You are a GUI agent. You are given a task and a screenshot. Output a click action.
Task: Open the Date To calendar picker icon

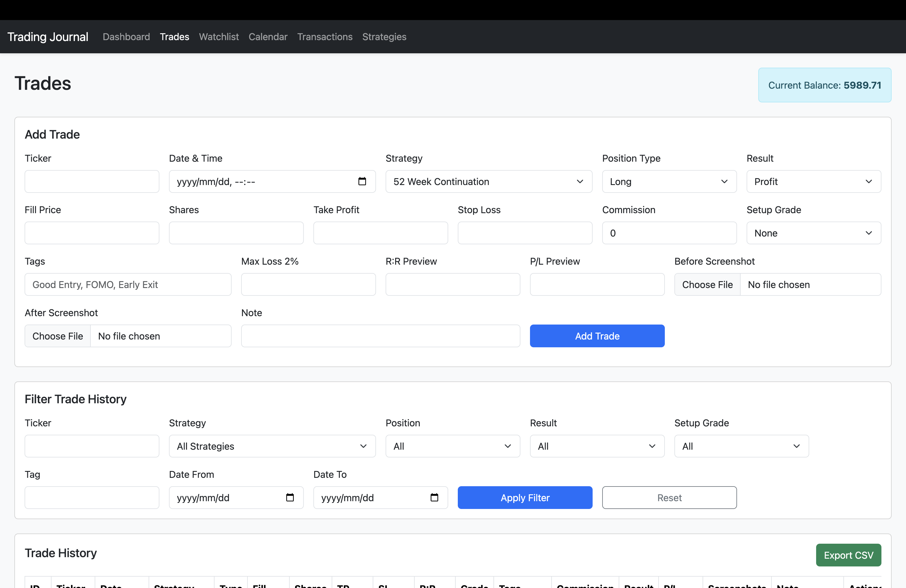click(434, 498)
